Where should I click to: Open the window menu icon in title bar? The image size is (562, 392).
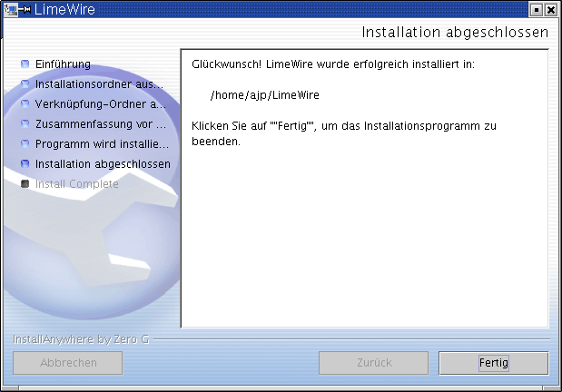coord(10,9)
